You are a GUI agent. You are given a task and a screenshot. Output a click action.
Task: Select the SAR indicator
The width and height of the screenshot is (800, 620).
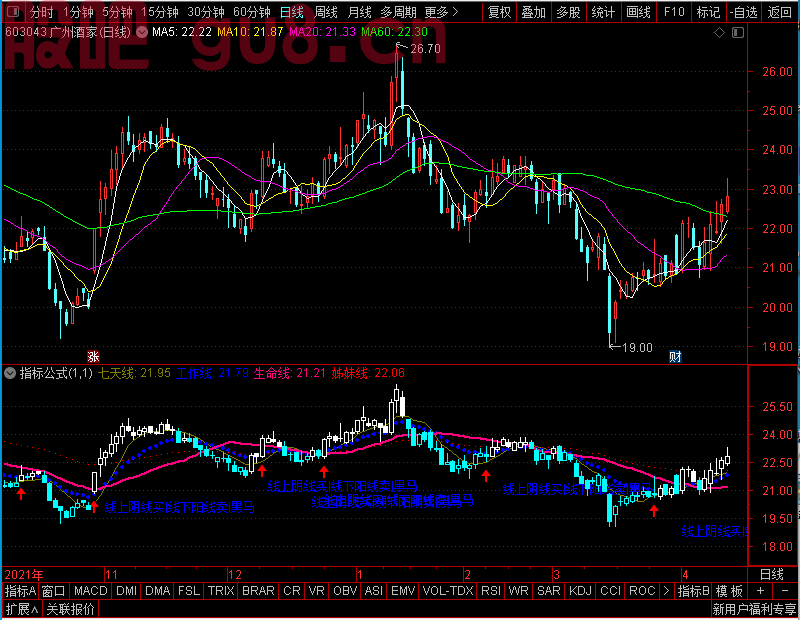tap(548, 591)
